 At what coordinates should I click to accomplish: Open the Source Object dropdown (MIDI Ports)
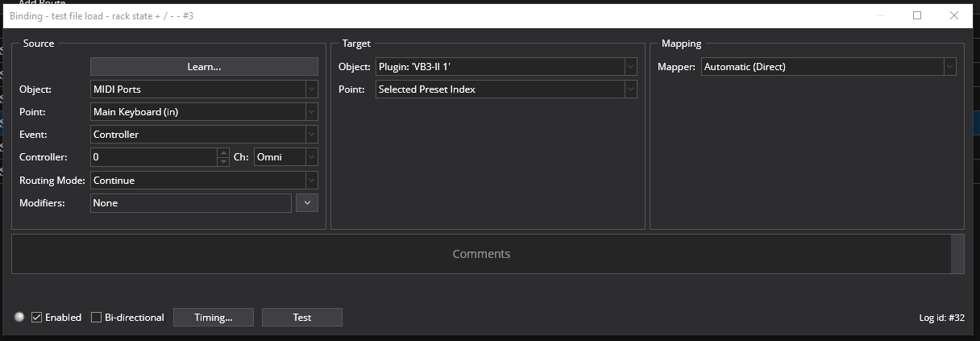tap(204, 89)
